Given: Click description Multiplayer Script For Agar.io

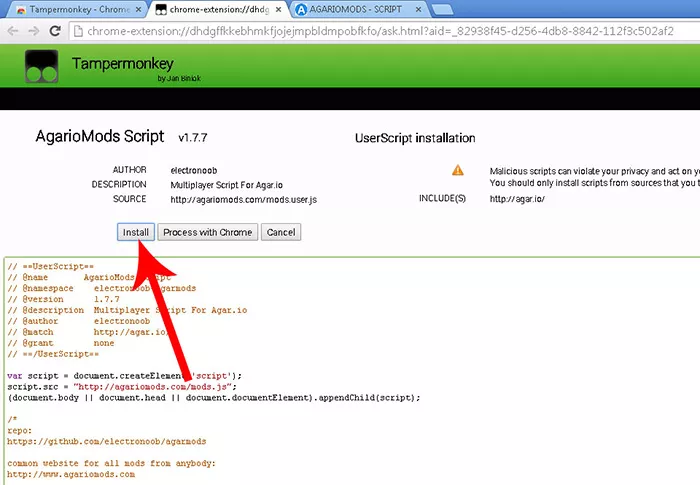Looking at the screenshot, I should point(227,185).
